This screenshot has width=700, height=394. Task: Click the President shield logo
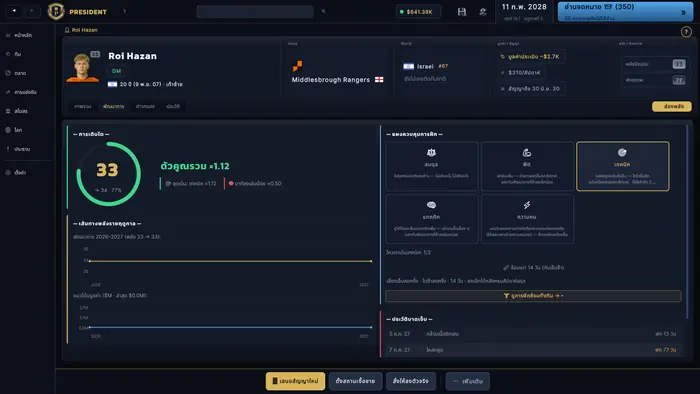coord(56,11)
